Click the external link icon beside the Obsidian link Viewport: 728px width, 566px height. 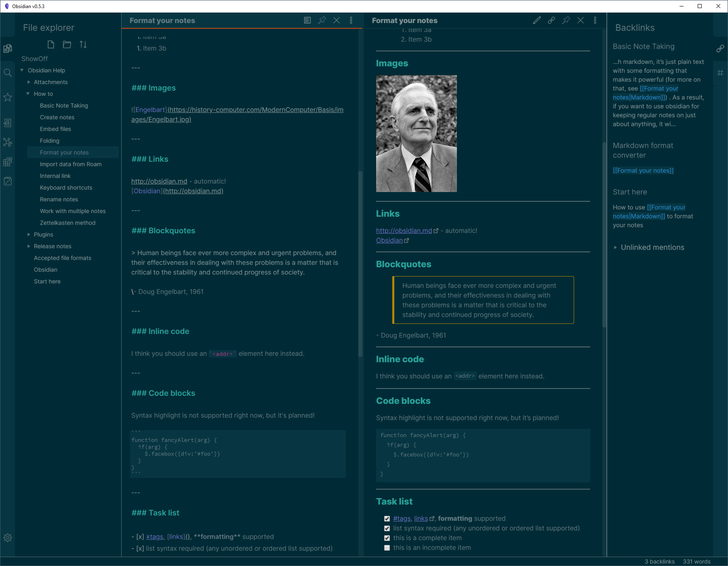(406, 241)
